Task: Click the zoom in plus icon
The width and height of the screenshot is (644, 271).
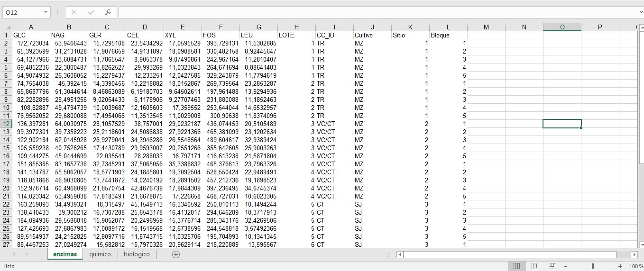Action: [620, 266]
